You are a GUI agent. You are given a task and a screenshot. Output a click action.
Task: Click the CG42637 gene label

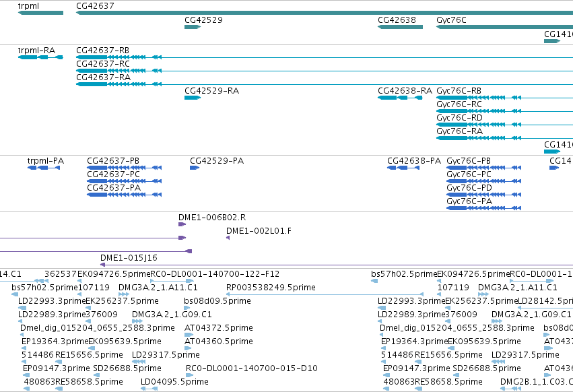(95, 6)
